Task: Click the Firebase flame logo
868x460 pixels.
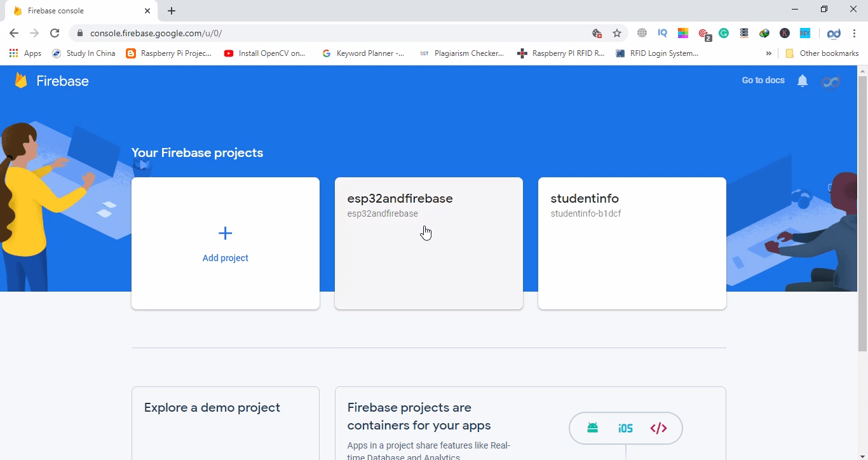Action: pos(21,81)
